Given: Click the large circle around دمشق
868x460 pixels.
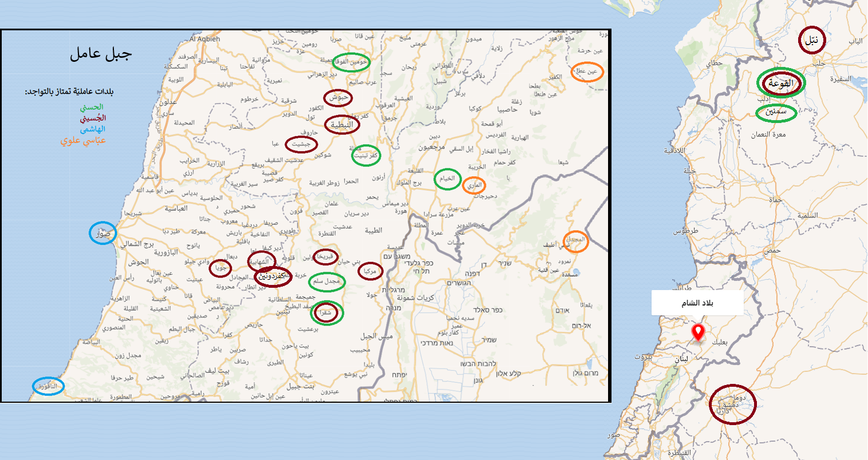Looking at the screenshot, I should point(732,404).
